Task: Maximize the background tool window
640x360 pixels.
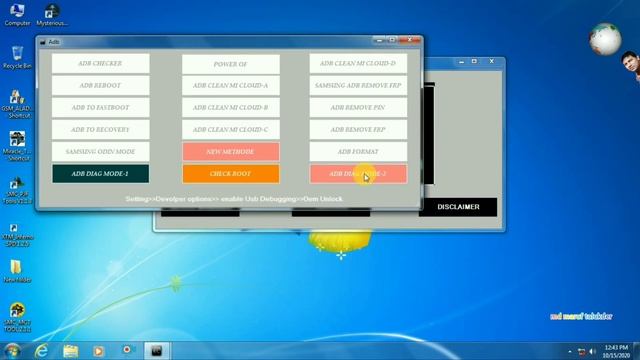Action: (474, 61)
